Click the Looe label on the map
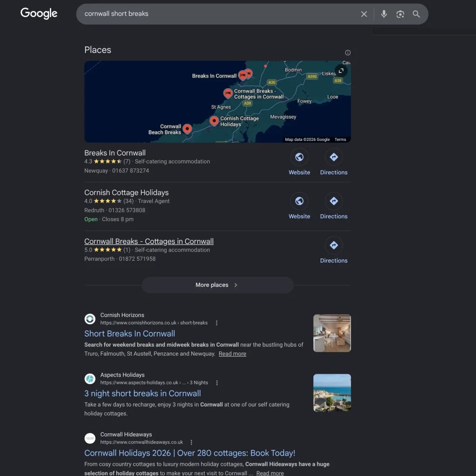476x476 pixels. [x=332, y=97]
